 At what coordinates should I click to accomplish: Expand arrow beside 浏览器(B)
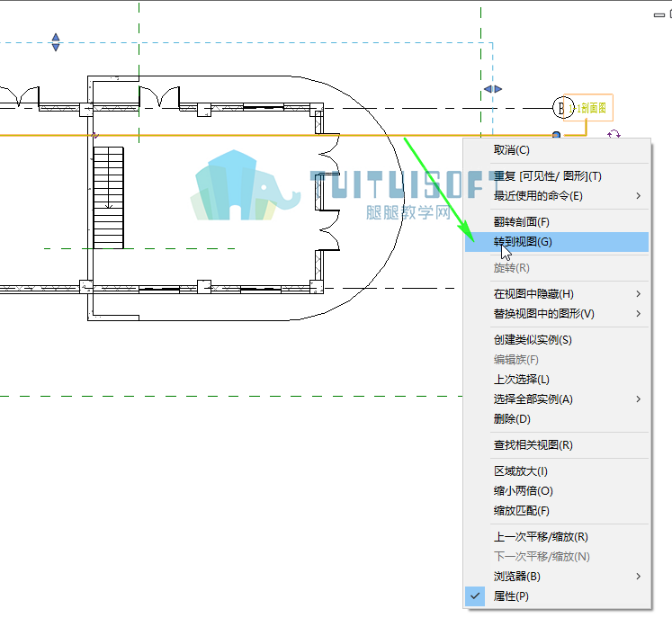coord(638,576)
